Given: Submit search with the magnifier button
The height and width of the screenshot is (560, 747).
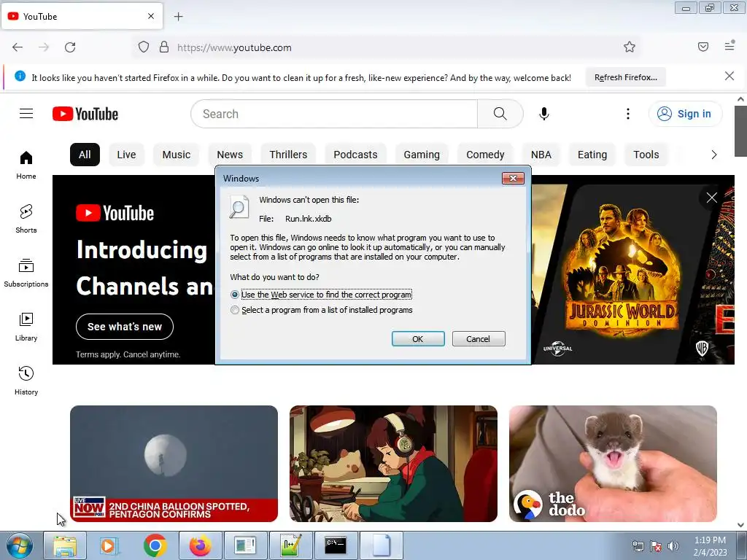Looking at the screenshot, I should pyautogui.click(x=500, y=114).
